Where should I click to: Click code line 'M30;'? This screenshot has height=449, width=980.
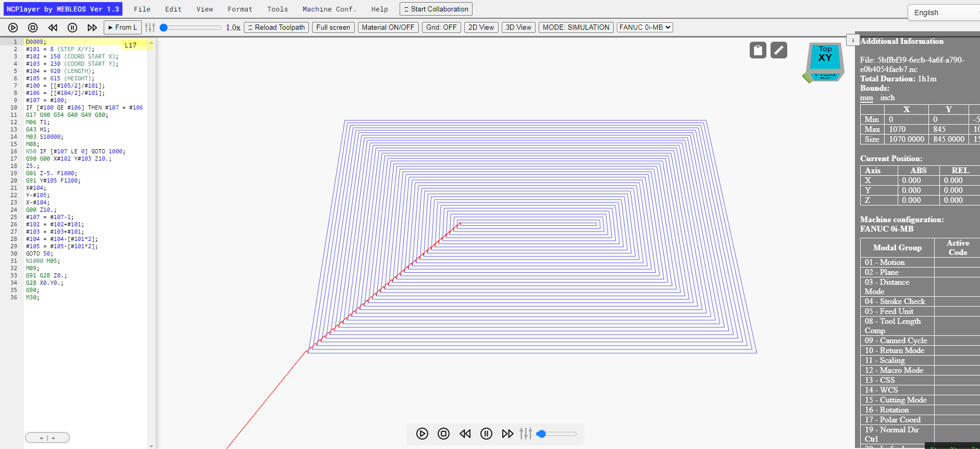click(33, 297)
